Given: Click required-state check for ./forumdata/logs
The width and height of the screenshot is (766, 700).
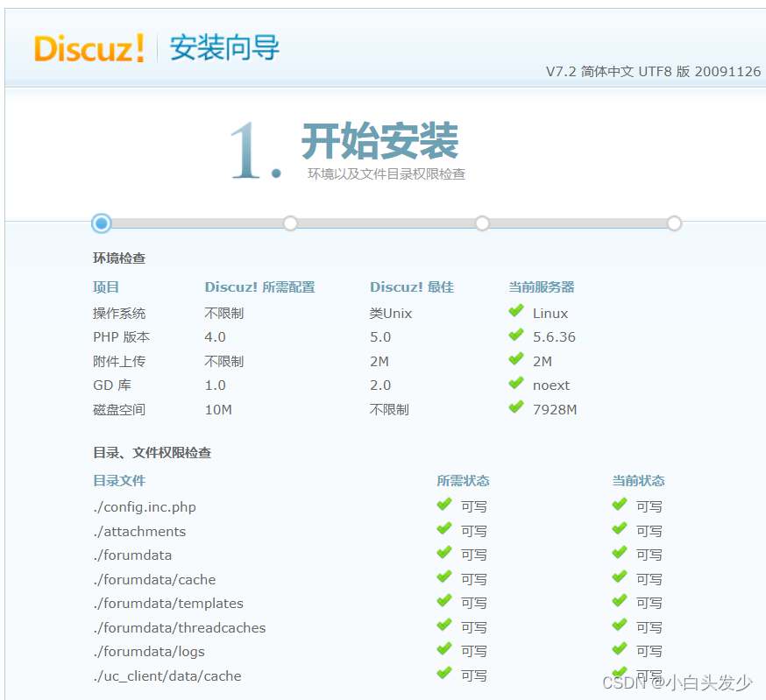Looking at the screenshot, I should pyautogui.click(x=444, y=648).
